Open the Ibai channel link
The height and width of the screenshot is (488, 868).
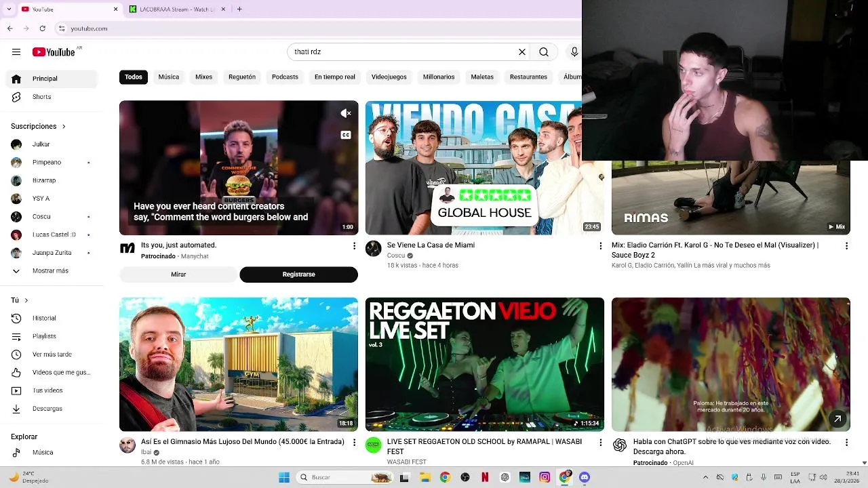[x=146, y=452]
